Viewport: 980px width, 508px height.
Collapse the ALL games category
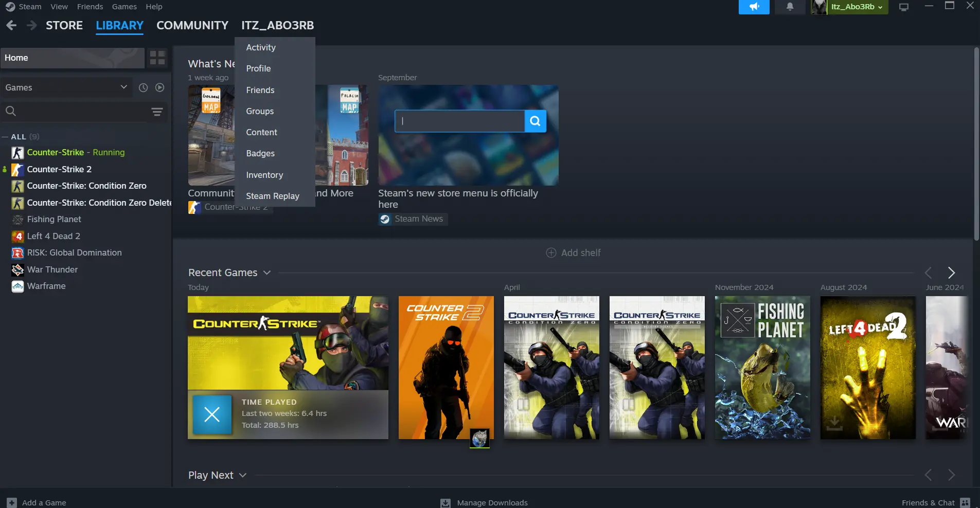pyautogui.click(x=5, y=137)
